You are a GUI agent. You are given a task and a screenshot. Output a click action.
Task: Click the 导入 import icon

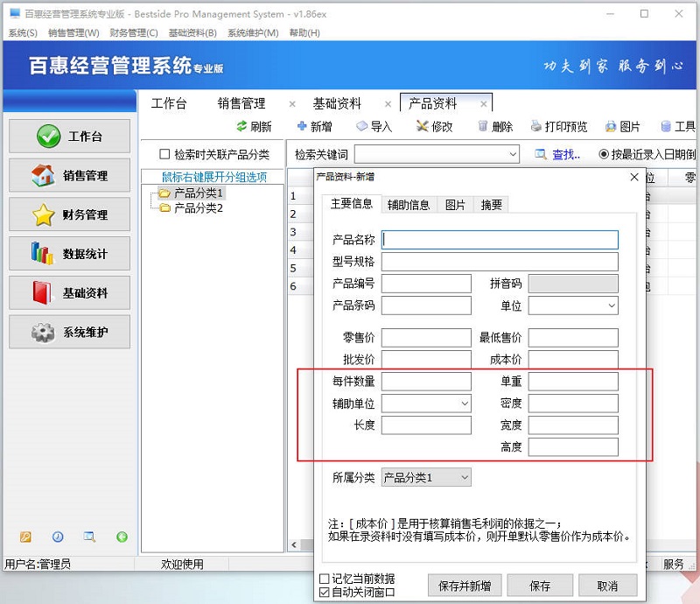376,125
